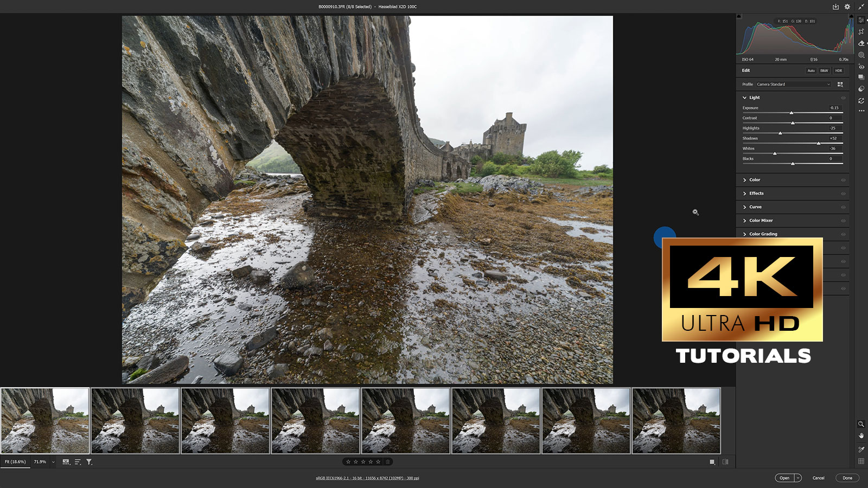
Task: Click the Shadows slider handle
Action: [x=819, y=143]
